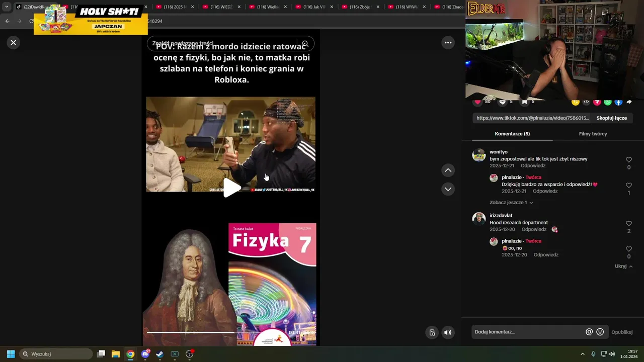Click the system tray volume icon

click(612, 354)
